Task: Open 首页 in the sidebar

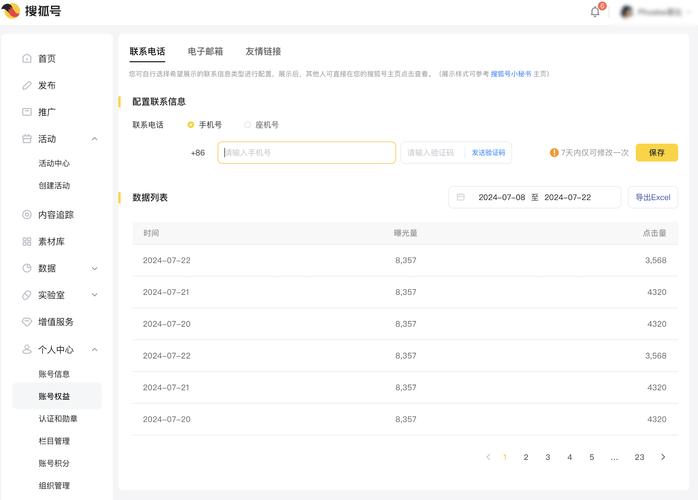Action: pos(47,58)
